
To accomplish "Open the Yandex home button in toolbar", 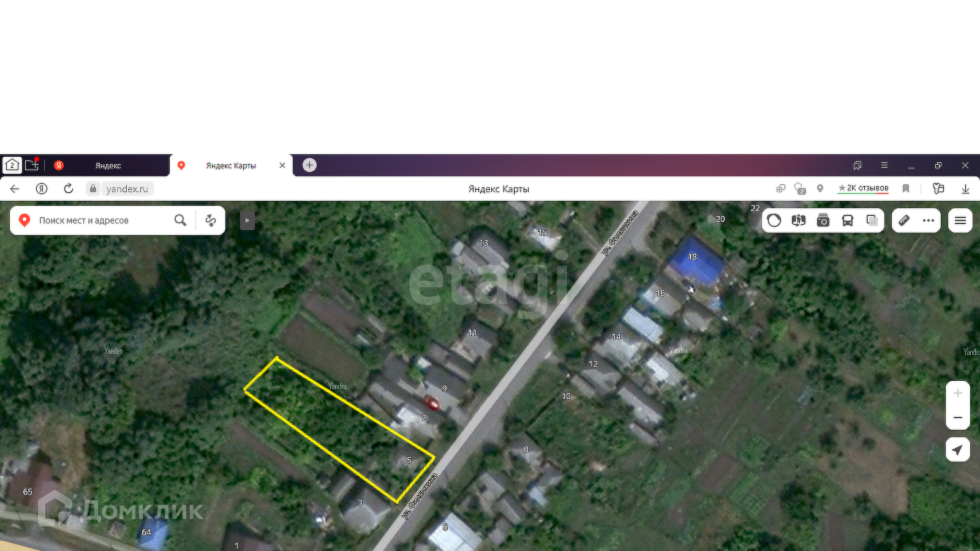I will coord(42,189).
